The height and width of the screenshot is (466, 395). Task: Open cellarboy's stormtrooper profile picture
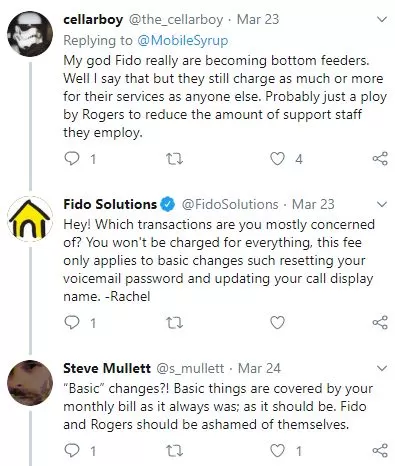(30, 34)
